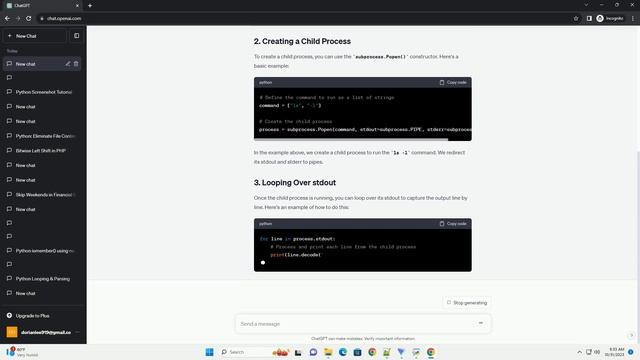Stop generating the response
This screenshot has width=640, height=360.
click(x=467, y=303)
